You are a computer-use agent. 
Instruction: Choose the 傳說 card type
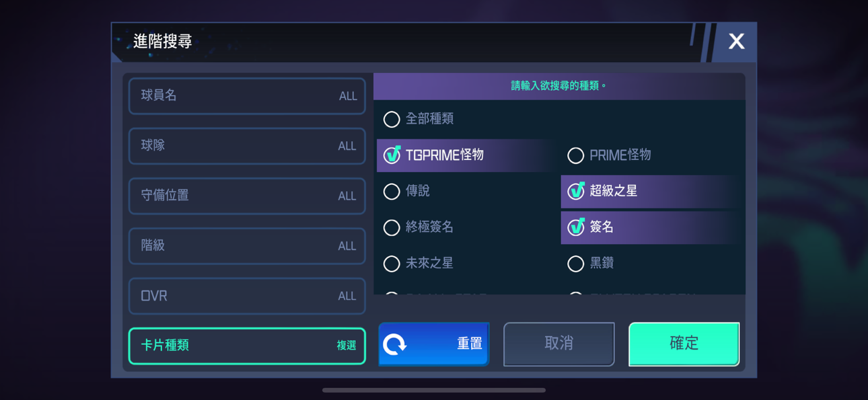coord(392,192)
